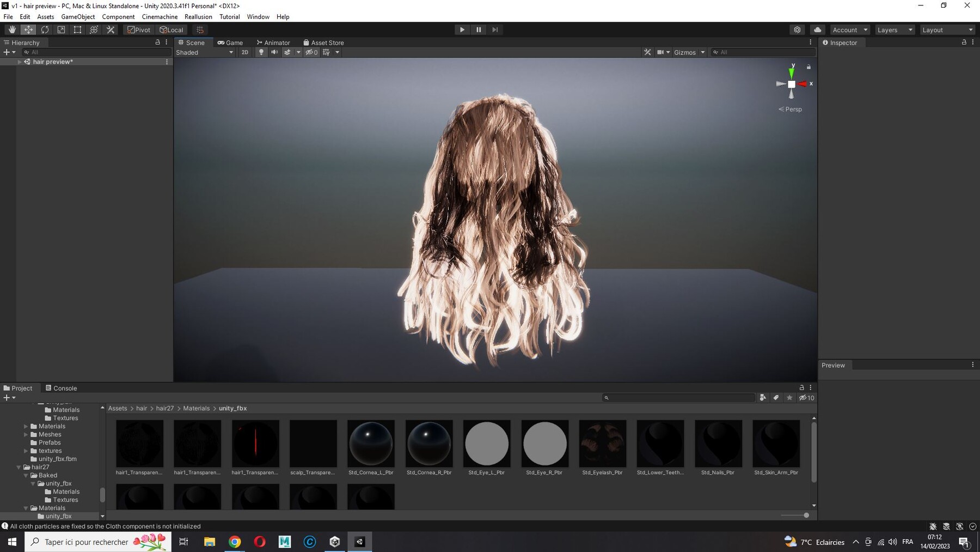980x552 pixels.
Task: Click the Project asset grid scrollbar
Action: pyautogui.click(x=814, y=452)
